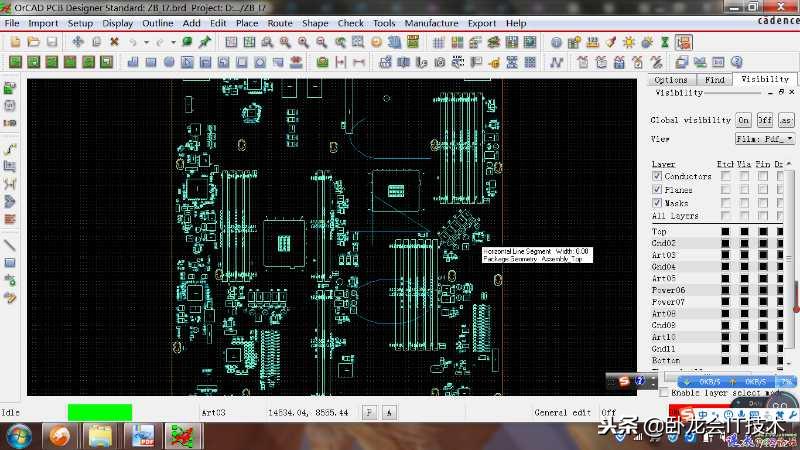Expand the Undo history dropdown arrow

(x=145, y=42)
